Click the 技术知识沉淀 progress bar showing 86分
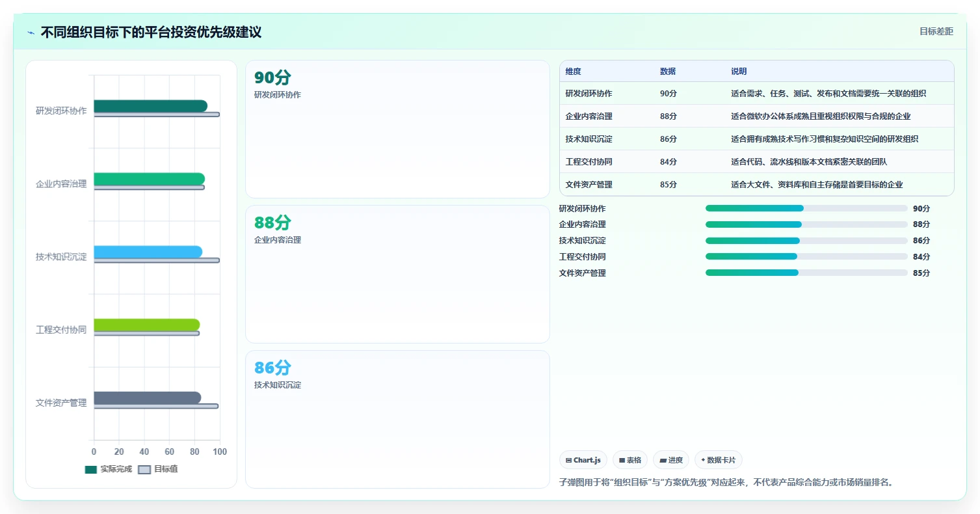Screen dimensions: 980x514 coord(806,241)
